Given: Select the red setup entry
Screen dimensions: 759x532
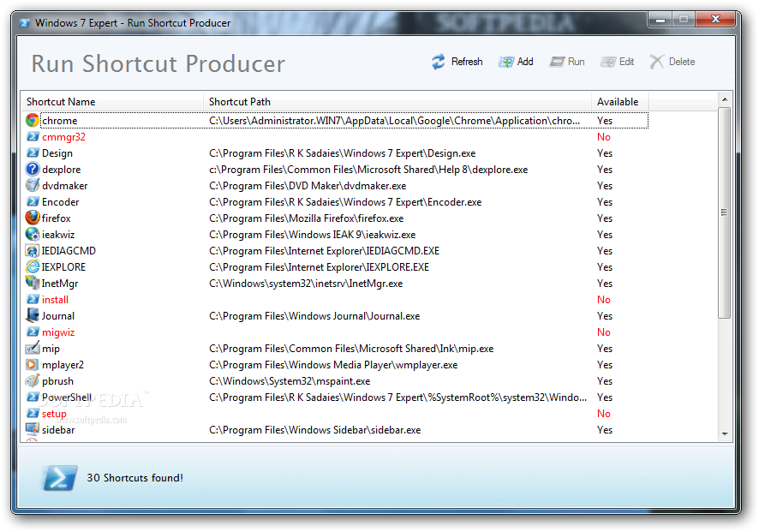Looking at the screenshot, I should [54, 414].
